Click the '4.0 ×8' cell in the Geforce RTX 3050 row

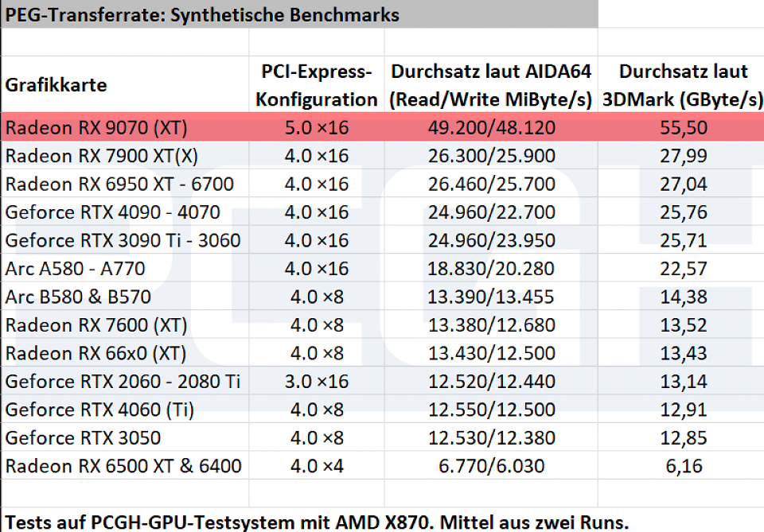[317, 438]
